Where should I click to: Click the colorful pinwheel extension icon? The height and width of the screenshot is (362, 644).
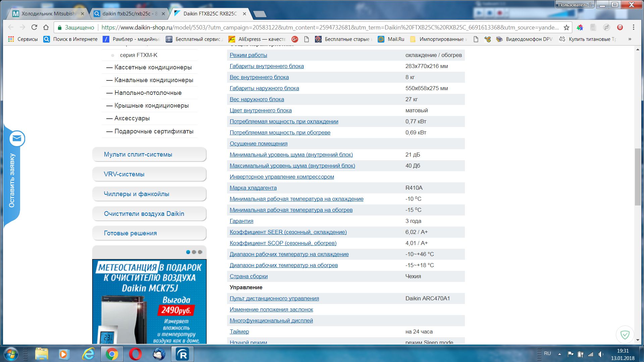pos(580,27)
